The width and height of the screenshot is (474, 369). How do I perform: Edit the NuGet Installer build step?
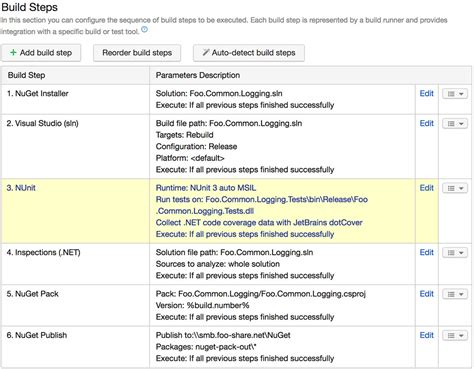[x=426, y=93]
